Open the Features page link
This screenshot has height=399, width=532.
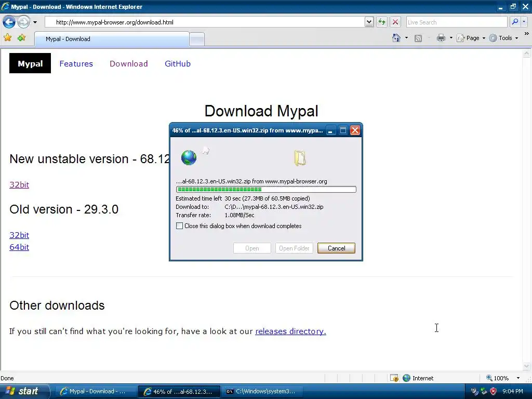click(x=76, y=63)
